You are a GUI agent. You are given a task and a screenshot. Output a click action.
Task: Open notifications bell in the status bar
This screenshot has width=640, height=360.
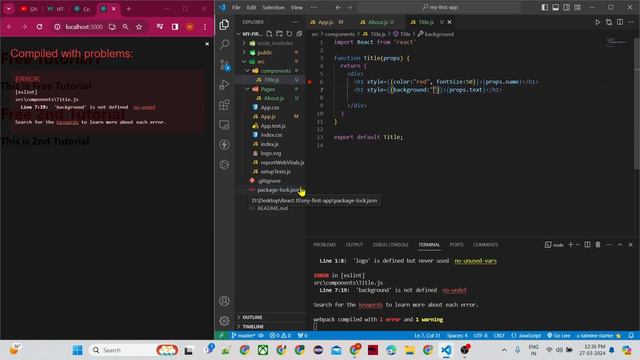coord(631,336)
